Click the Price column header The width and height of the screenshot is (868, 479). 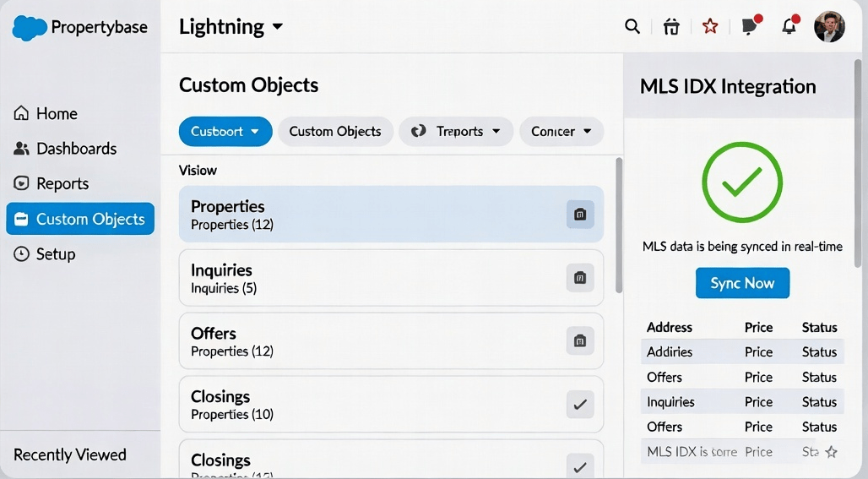point(758,327)
